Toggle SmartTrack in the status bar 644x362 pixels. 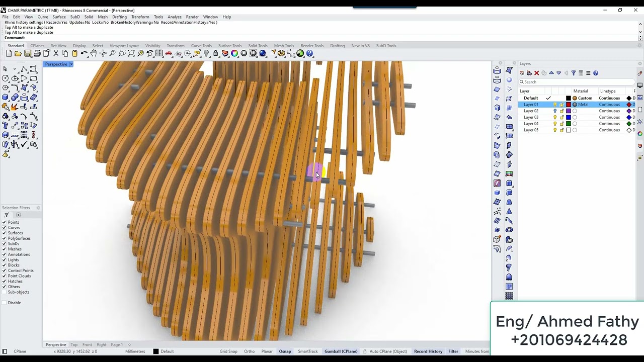[x=308, y=351]
